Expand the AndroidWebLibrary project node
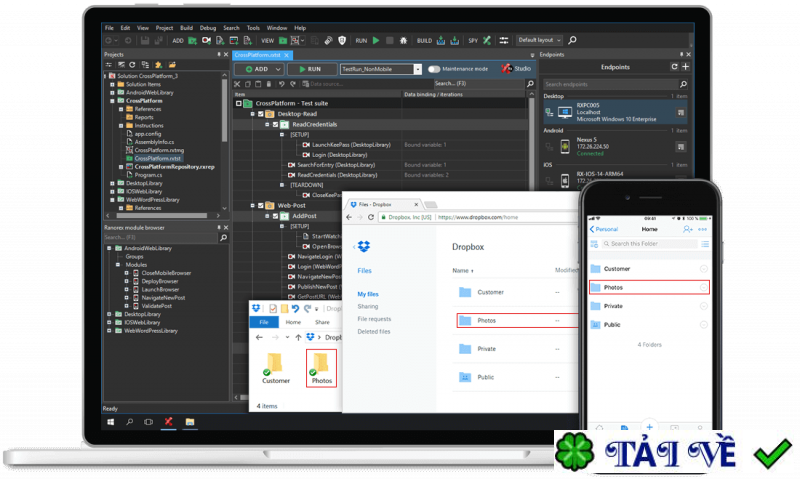Screen dimensions: 800x479 (112, 93)
